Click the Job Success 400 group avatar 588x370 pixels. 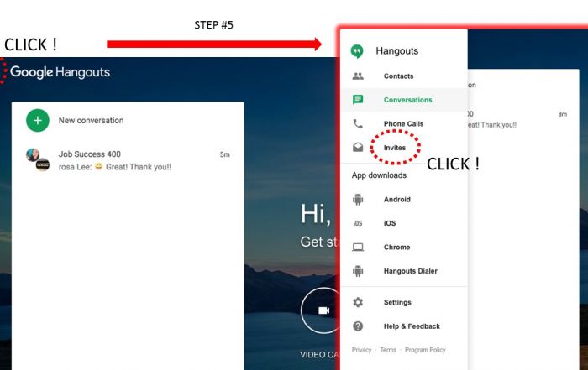coord(38,160)
